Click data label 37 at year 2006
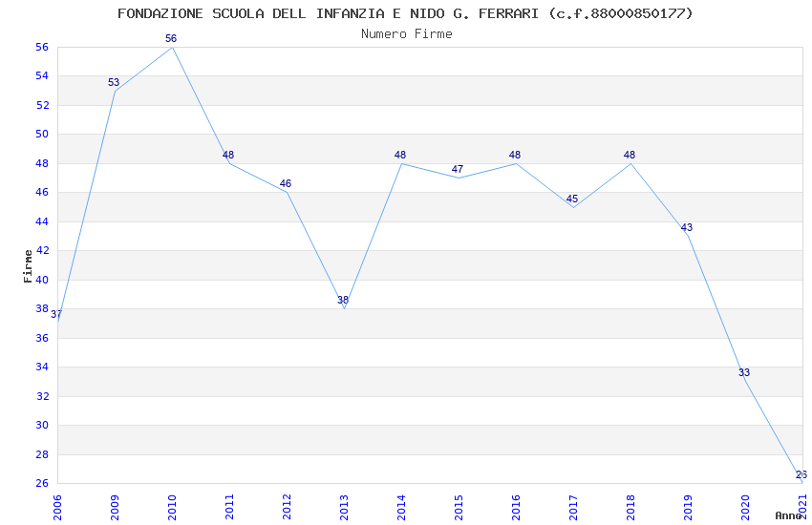 click(x=56, y=314)
